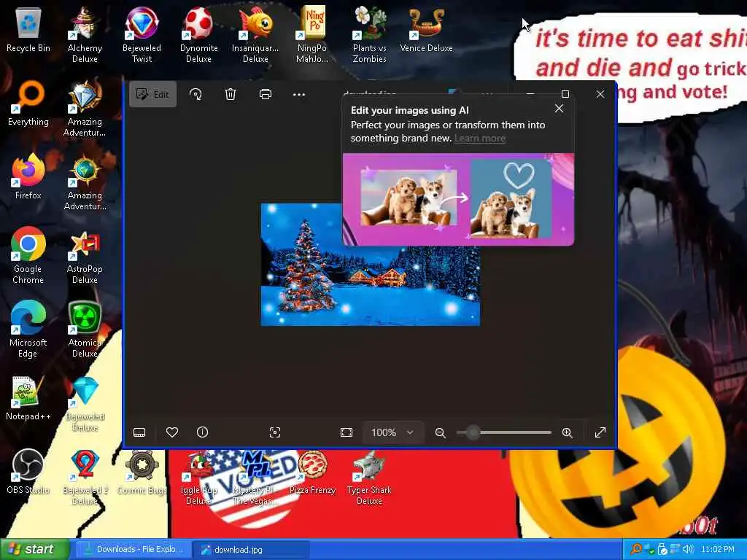Select the Everything desktop shortcut
The height and width of the screenshot is (560, 747).
point(28,104)
